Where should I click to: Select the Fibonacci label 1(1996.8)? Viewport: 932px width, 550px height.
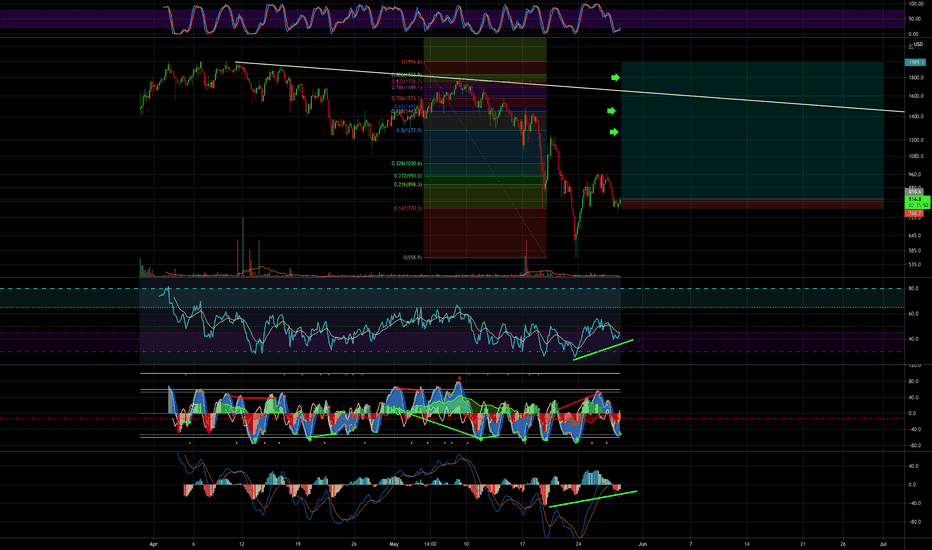point(411,62)
